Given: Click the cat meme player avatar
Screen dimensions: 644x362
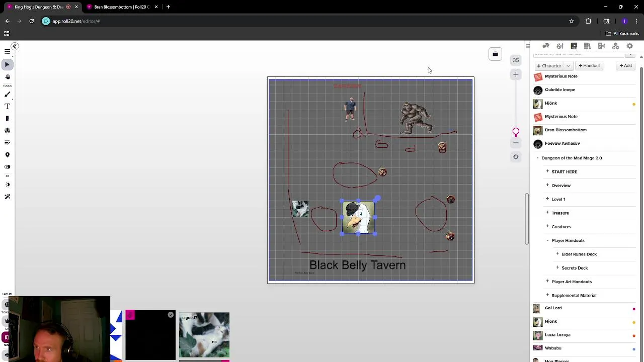Looking at the screenshot, I should pos(204,335).
